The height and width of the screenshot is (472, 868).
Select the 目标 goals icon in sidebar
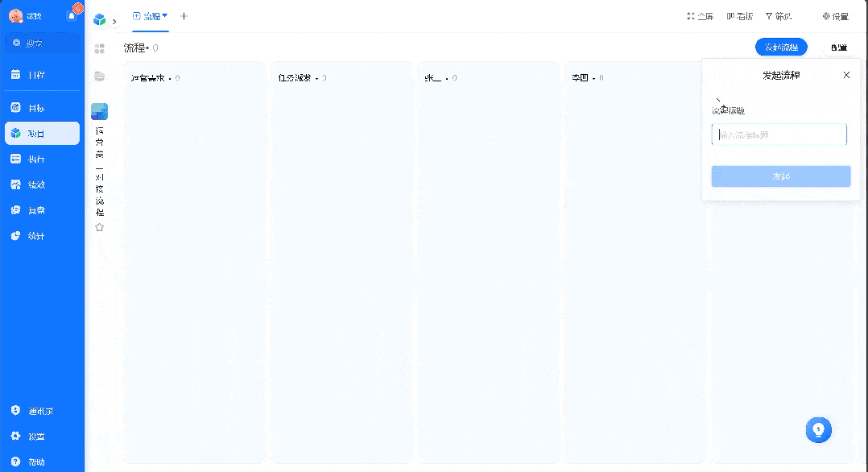click(42, 107)
